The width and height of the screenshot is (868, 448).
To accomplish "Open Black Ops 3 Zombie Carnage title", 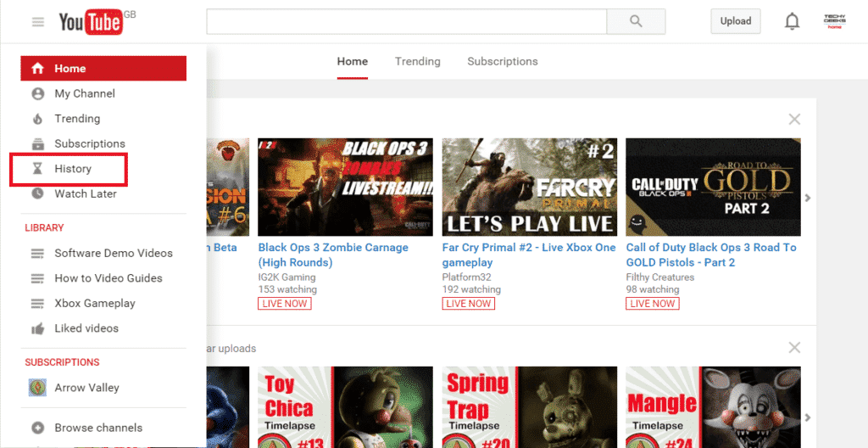I will pos(333,255).
